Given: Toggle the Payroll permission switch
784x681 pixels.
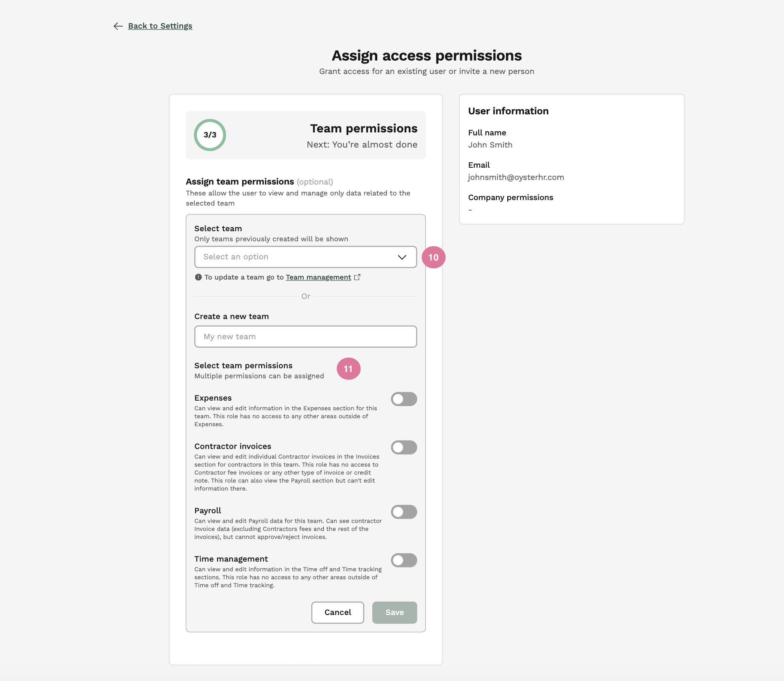Looking at the screenshot, I should (404, 512).
